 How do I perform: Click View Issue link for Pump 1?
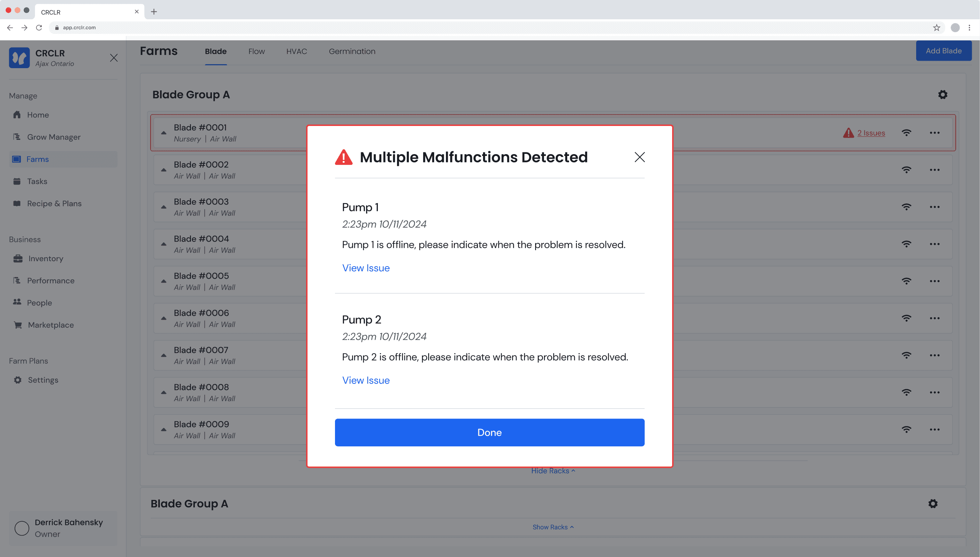pyautogui.click(x=366, y=268)
